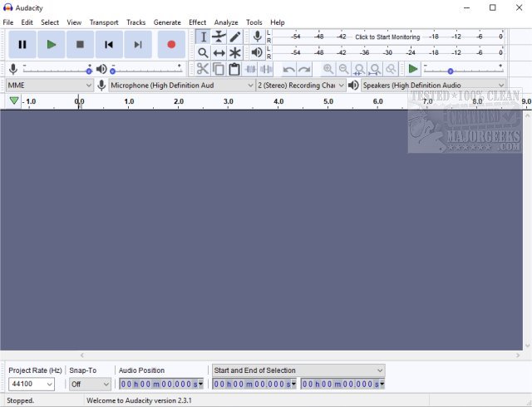The width and height of the screenshot is (532, 407).
Task: Click the Cut (scissors) icon
Action: pos(203,69)
